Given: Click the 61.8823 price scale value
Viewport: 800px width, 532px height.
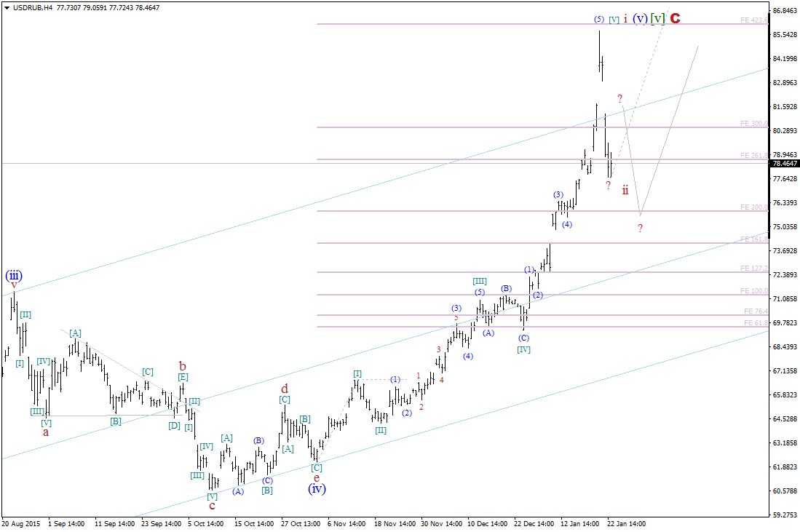Looking at the screenshot, I should (785, 467).
